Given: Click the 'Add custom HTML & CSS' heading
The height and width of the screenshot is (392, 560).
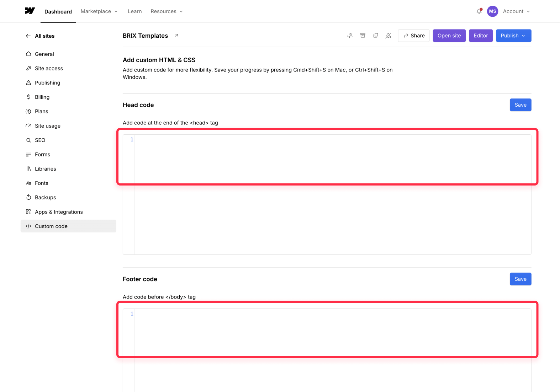Looking at the screenshot, I should tap(159, 60).
